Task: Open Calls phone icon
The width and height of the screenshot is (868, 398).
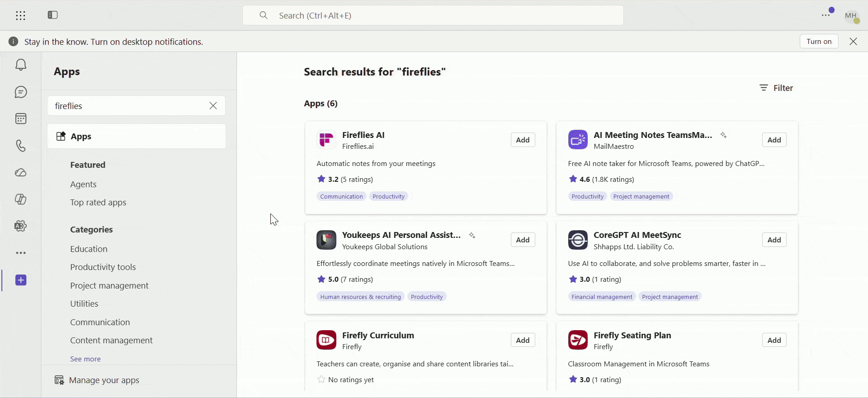Action: [21, 146]
